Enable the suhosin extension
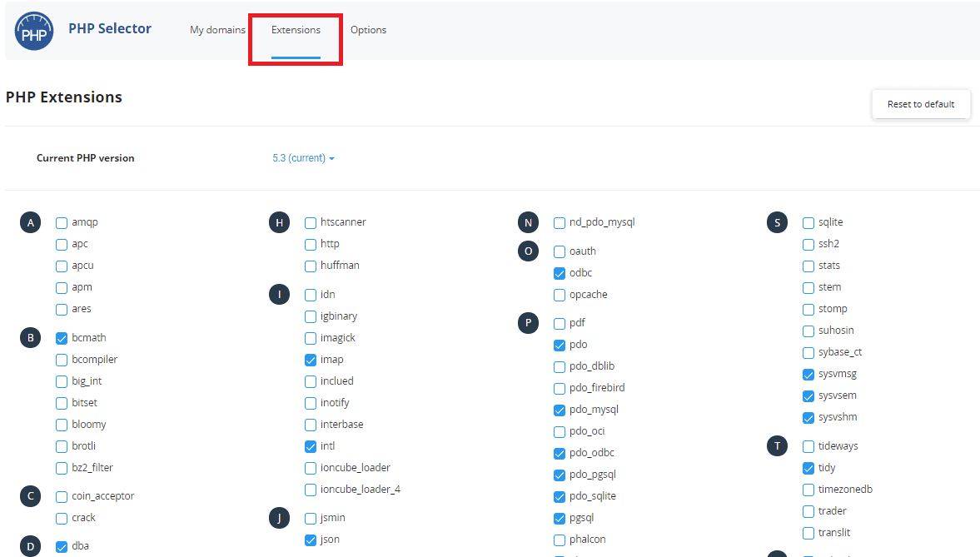Viewport: 980px width, 557px height. pyautogui.click(x=808, y=330)
